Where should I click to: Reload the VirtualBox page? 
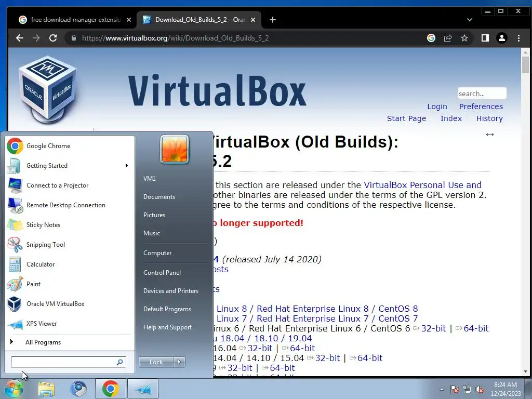(x=53, y=38)
